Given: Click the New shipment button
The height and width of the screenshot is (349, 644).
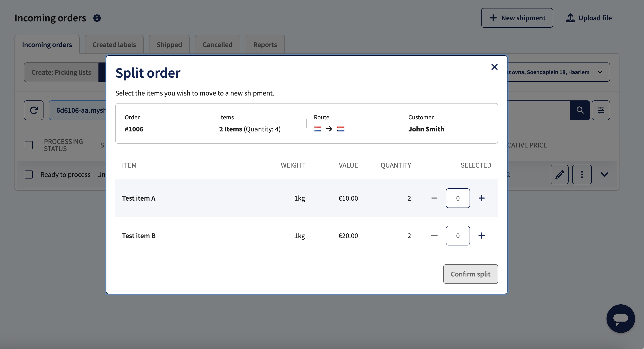Looking at the screenshot, I should coord(517,18).
